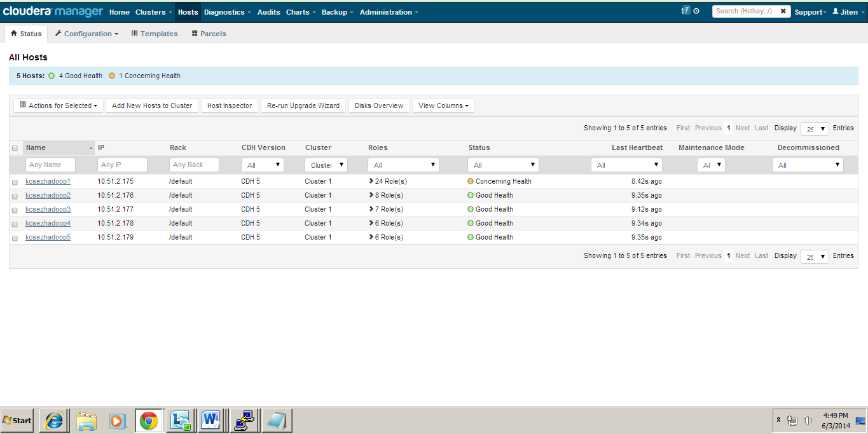868x434 pixels.
Task: Switch to the Parcels tab
Action: [x=209, y=34]
